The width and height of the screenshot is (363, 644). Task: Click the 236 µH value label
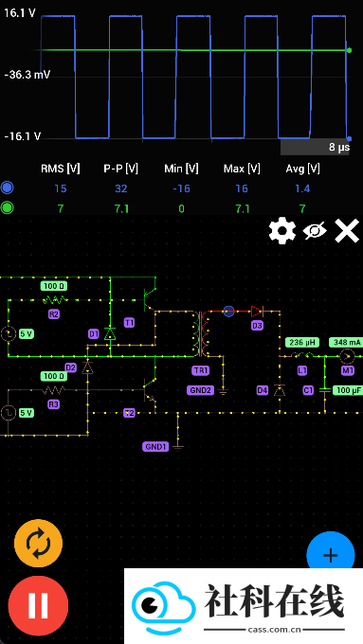302,342
